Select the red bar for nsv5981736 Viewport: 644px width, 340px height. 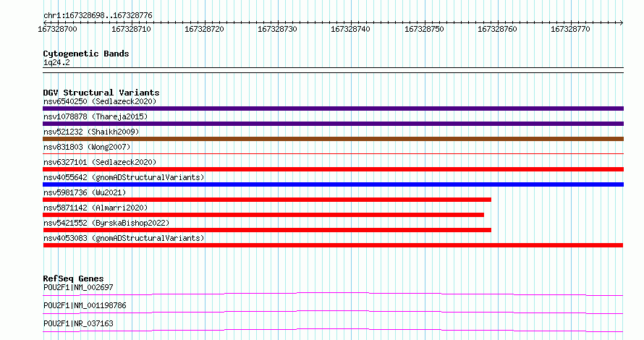click(267, 200)
